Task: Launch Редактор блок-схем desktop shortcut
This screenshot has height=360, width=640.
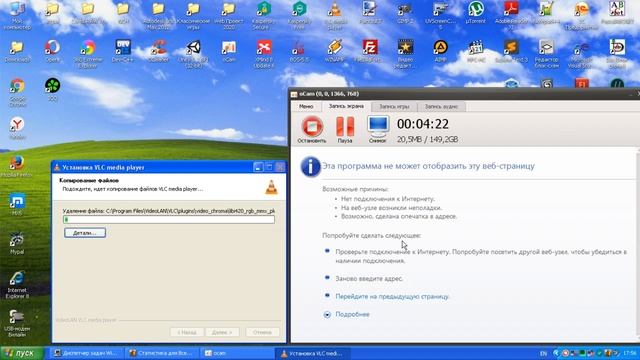Action: (x=546, y=54)
